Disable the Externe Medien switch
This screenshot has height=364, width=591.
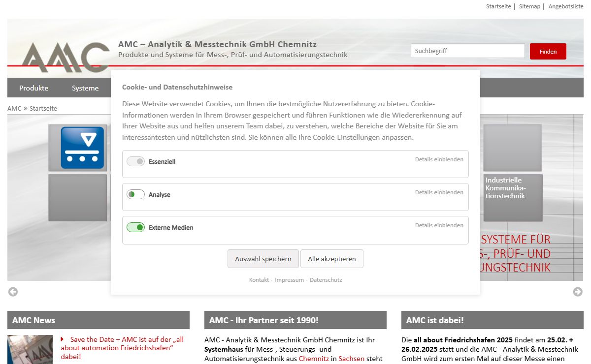click(135, 227)
